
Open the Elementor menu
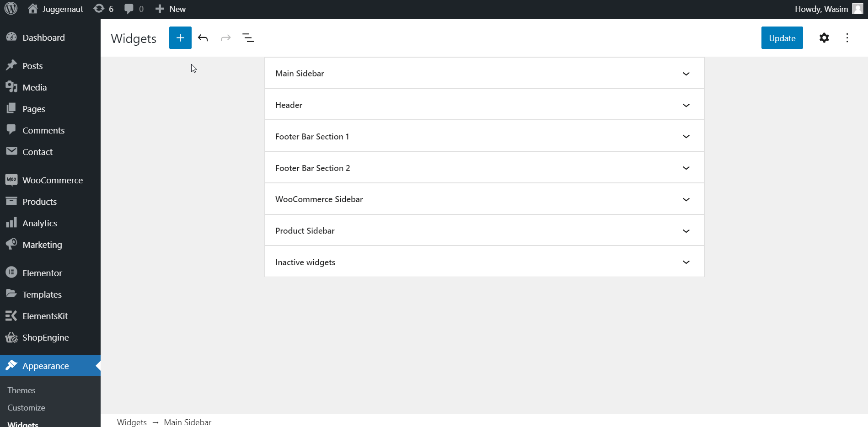coord(50,273)
